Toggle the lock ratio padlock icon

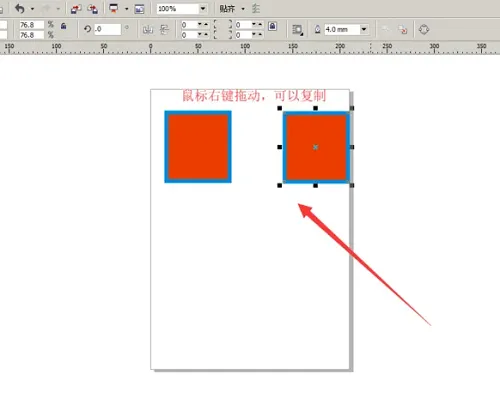tap(63, 26)
